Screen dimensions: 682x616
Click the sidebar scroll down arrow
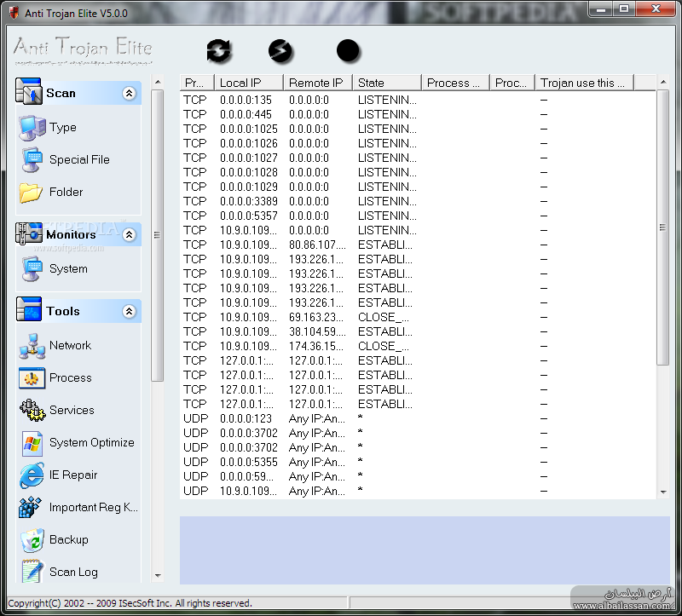pyautogui.click(x=158, y=576)
